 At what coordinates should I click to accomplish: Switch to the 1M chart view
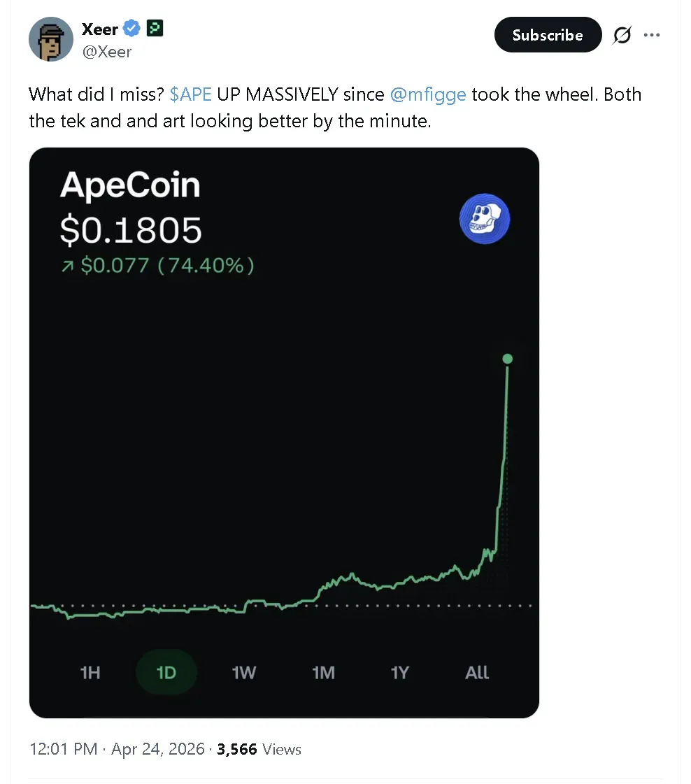(x=323, y=672)
